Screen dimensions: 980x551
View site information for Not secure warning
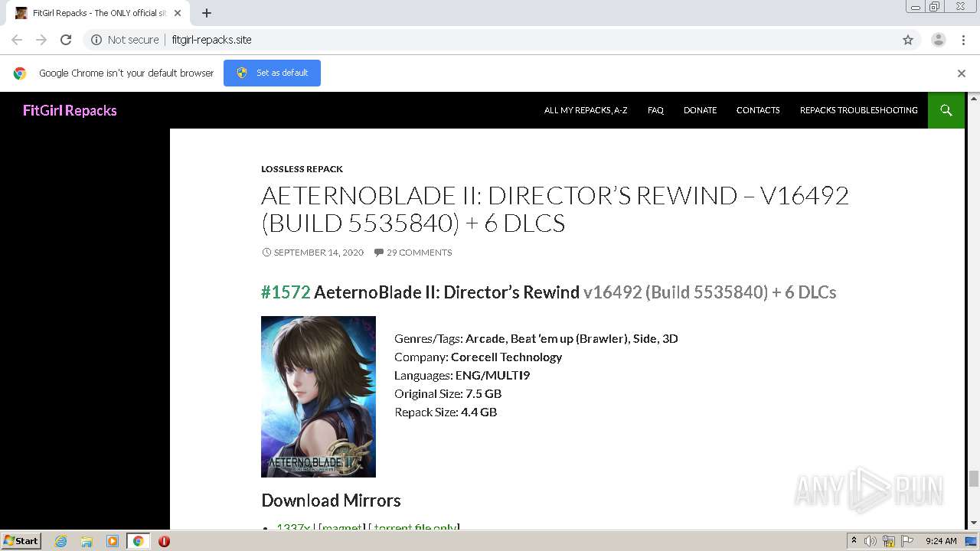click(125, 40)
